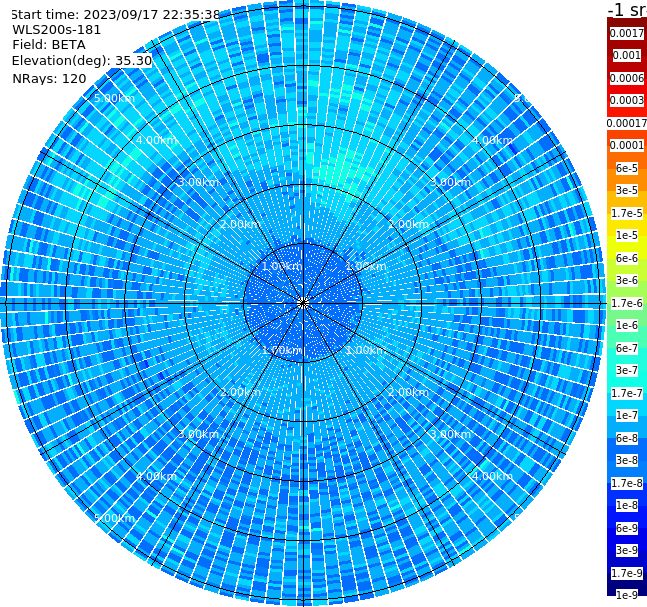Click the 2.00km ring label in lower-right quadrant
Viewport: 647px width, 607px height.
click(x=409, y=392)
